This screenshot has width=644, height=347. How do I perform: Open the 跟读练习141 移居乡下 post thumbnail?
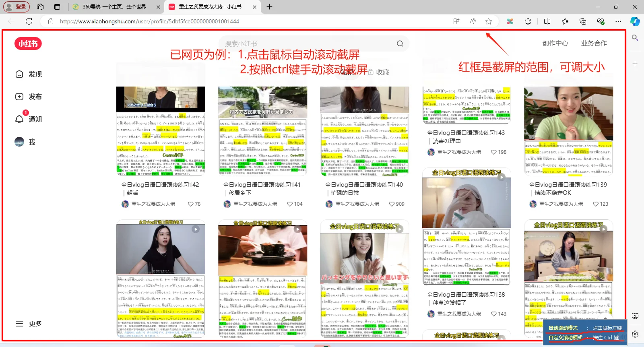coord(262,131)
